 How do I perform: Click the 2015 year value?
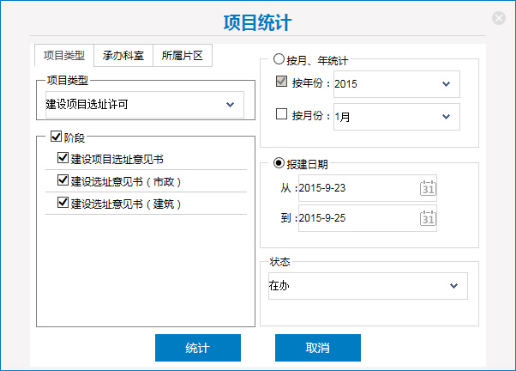click(x=346, y=84)
